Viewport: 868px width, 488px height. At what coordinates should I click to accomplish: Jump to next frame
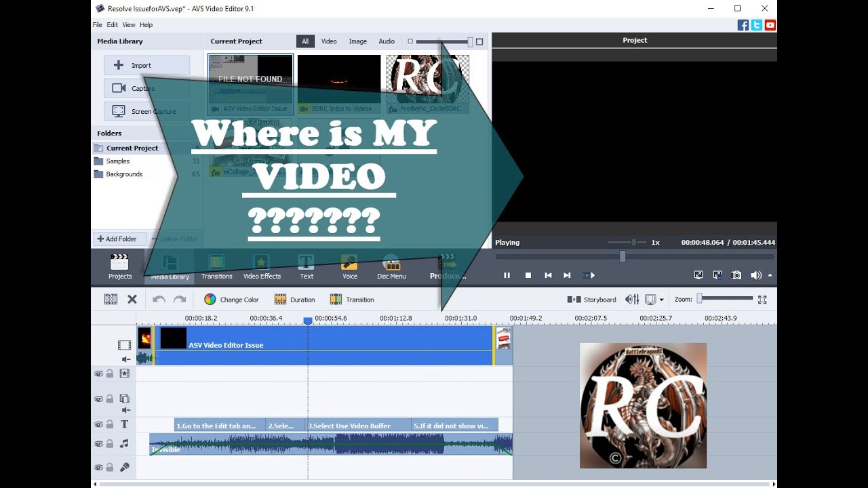567,275
